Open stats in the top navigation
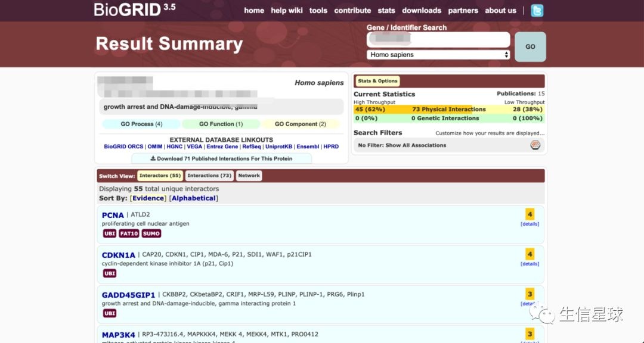The height and width of the screenshot is (343, 644). click(x=386, y=11)
